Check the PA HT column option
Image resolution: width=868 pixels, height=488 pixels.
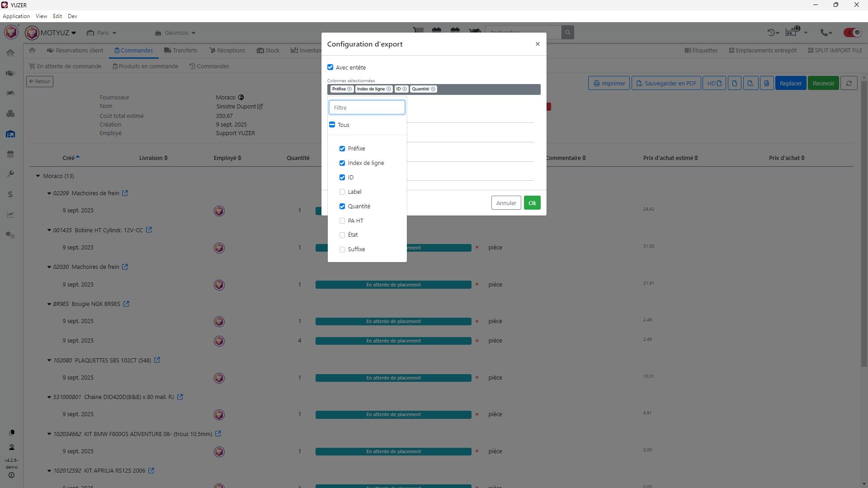coord(342,221)
